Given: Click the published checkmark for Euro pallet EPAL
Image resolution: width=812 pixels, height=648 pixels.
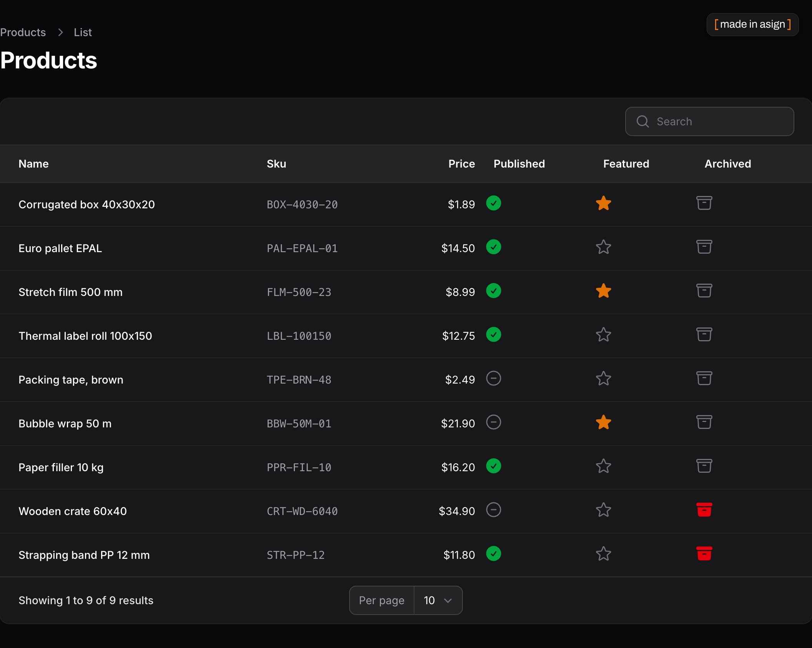Looking at the screenshot, I should (x=493, y=247).
